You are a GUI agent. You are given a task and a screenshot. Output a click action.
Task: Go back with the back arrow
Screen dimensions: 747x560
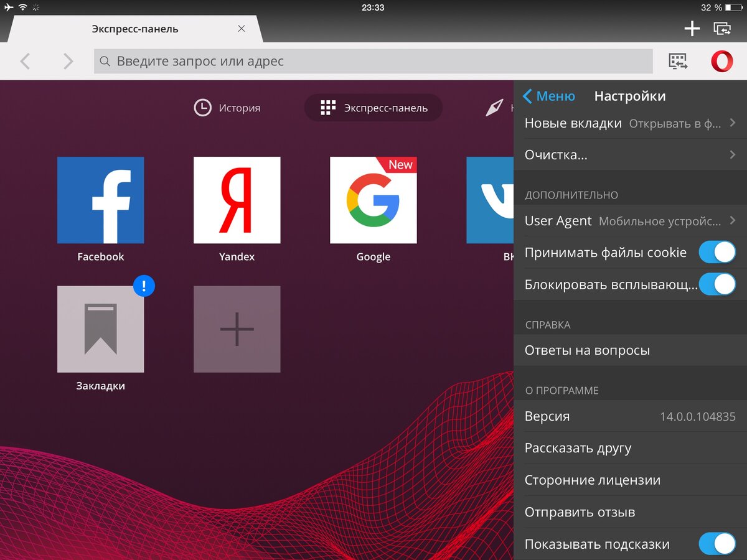coord(25,61)
